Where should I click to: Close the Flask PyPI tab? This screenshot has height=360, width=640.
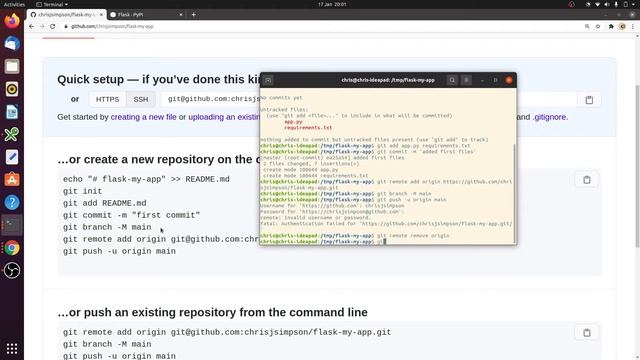pos(181,15)
